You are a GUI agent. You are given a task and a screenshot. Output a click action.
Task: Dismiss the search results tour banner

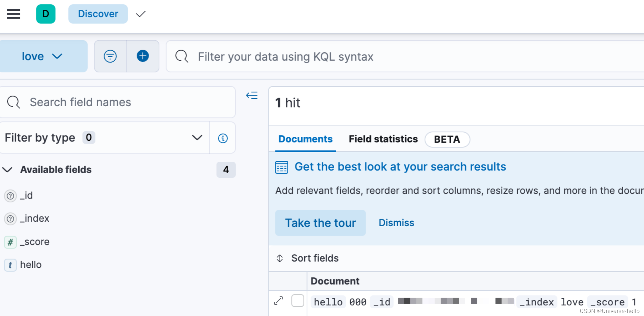(x=396, y=223)
